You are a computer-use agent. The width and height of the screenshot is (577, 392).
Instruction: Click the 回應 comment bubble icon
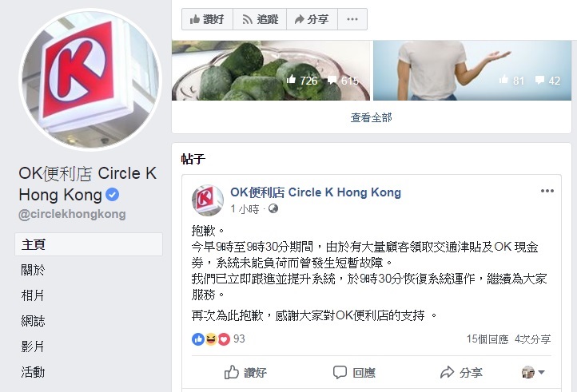click(x=340, y=372)
